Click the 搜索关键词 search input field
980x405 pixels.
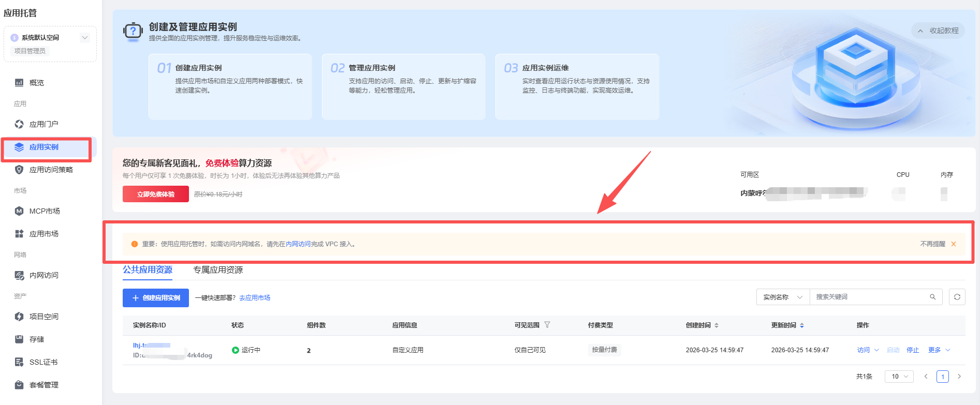[870, 297]
